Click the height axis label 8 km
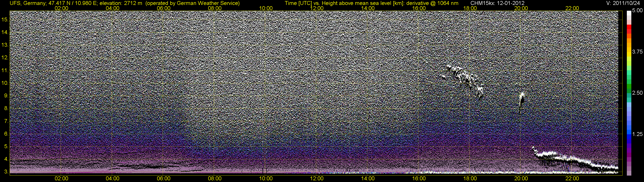 click(6, 109)
